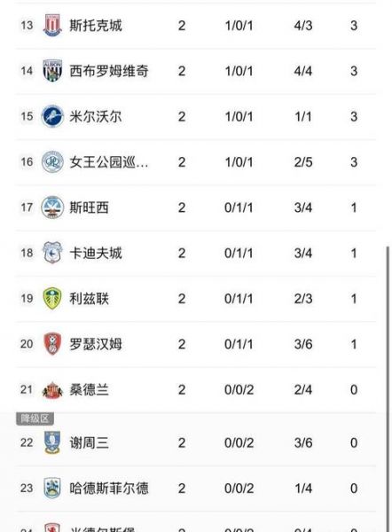Select the Queens Park Rangers crest
The height and width of the screenshot is (532, 392).
pos(52,162)
